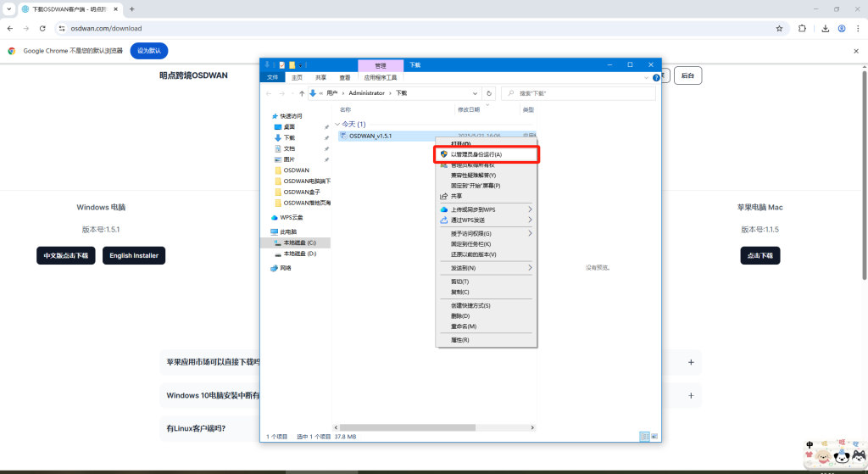Open quick access toolbar customize dropdown
Viewport: 868px width, 474px height.
pyautogui.click(x=301, y=64)
